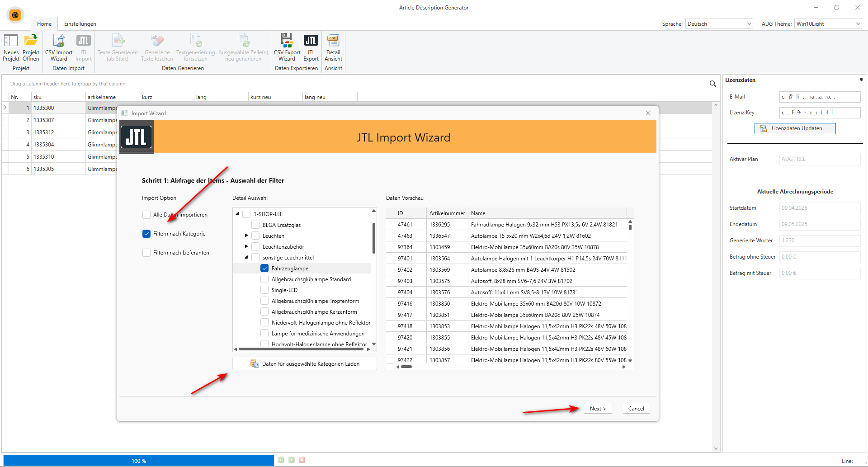Click Daten für ausgewählte Kategorien Laden
The height and width of the screenshot is (467, 868).
click(305, 363)
